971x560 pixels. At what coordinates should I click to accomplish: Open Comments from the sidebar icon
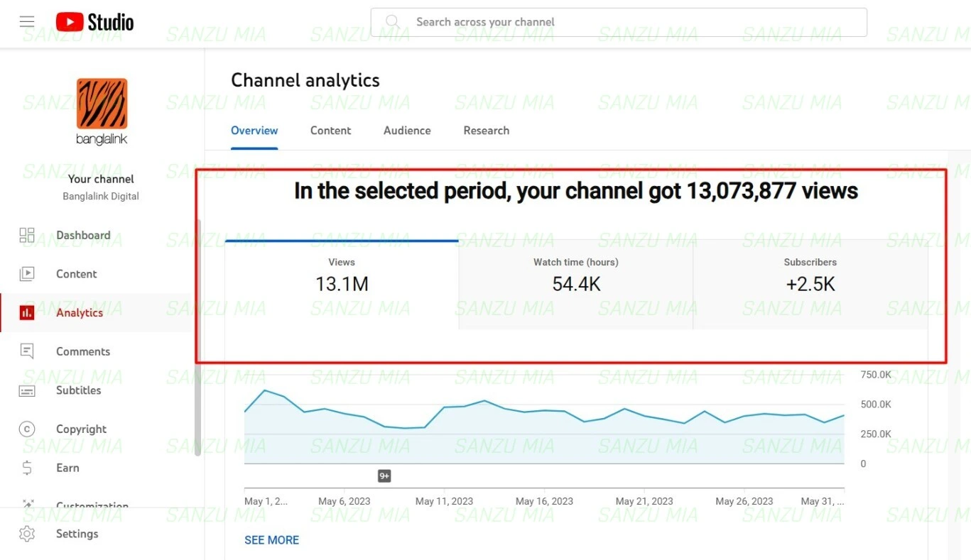(x=27, y=351)
